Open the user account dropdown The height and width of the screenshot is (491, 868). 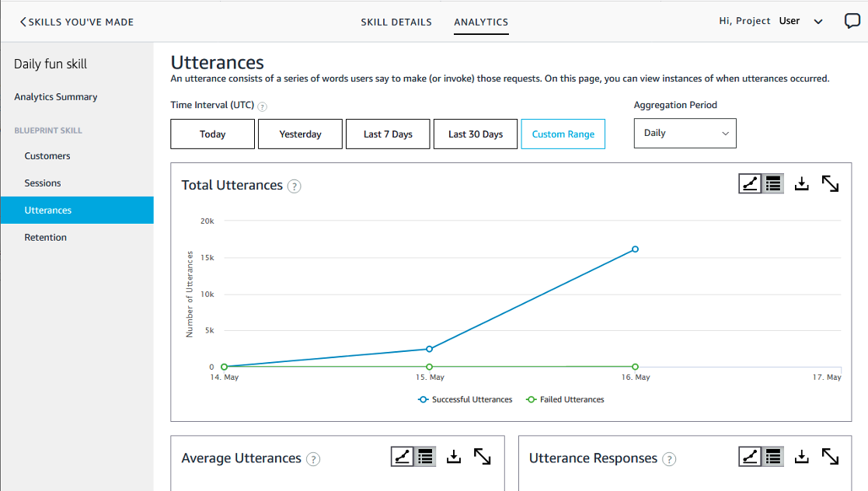tap(817, 21)
